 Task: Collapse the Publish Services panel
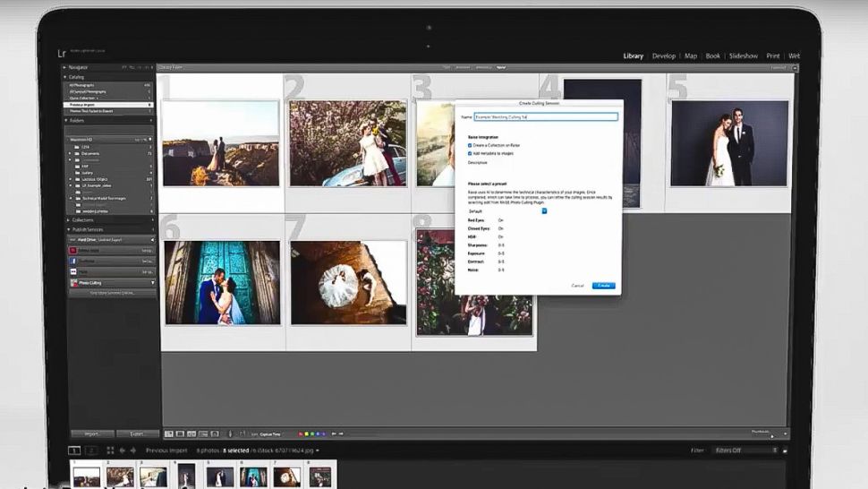[69, 229]
